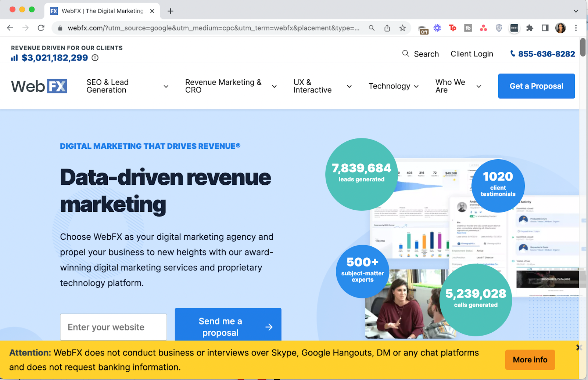Click the Data-driven revenue marketing headline
The height and width of the screenshot is (380, 588).
[166, 191]
